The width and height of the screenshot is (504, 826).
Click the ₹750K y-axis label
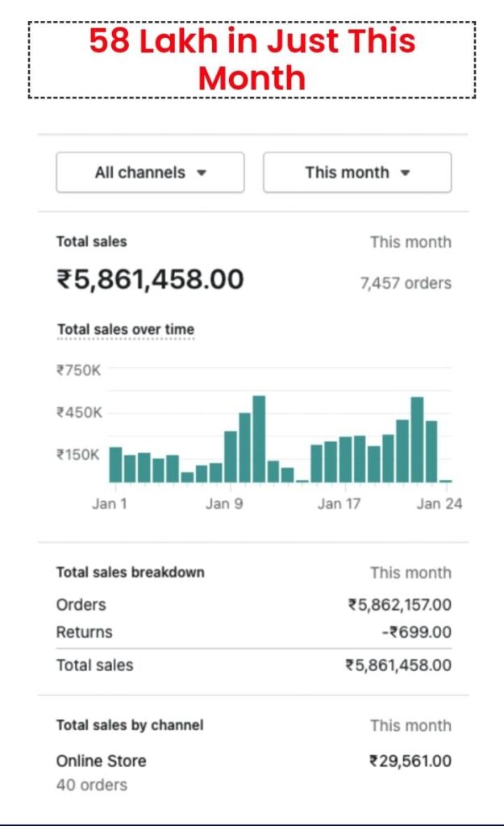click(x=78, y=370)
